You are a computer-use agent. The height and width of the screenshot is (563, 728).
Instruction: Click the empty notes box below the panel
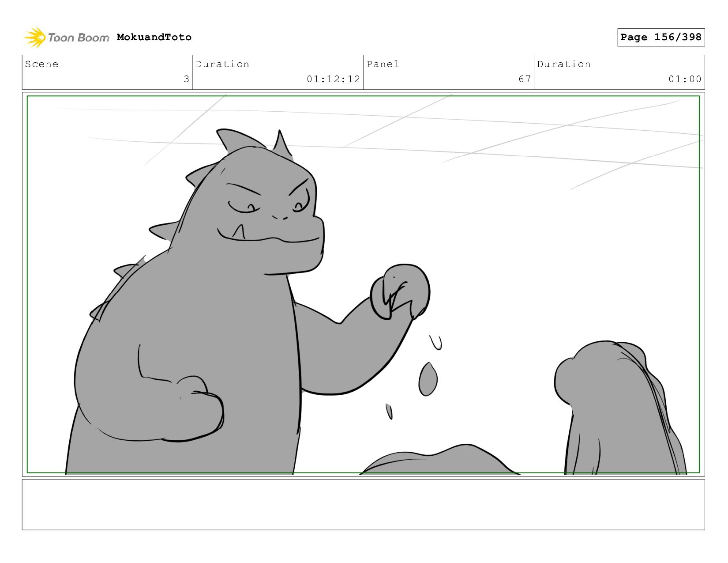pyautogui.click(x=363, y=505)
